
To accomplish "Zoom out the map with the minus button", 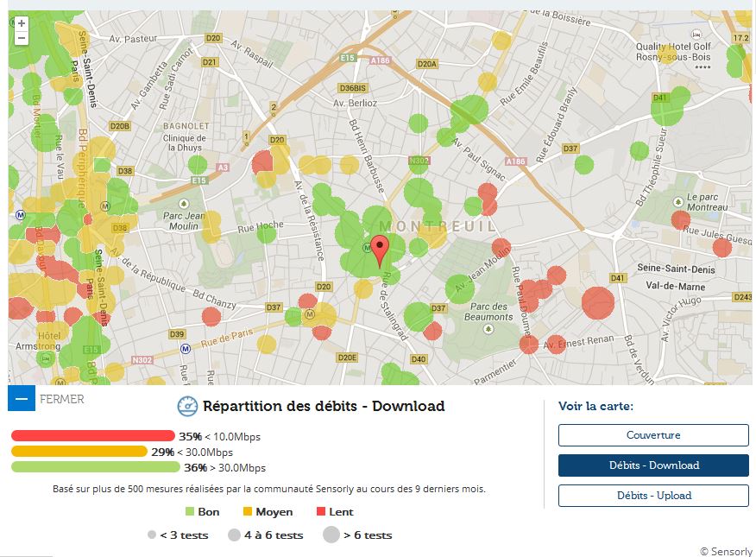I will click(22, 38).
